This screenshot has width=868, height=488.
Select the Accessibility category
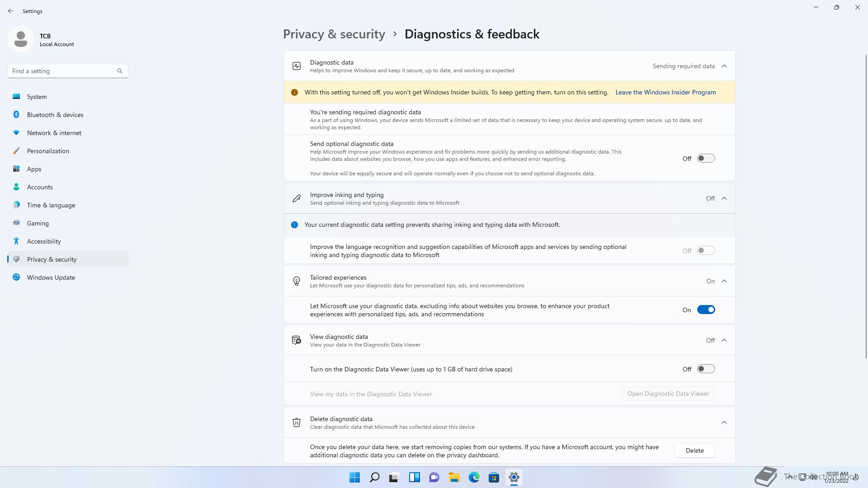coord(68,241)
